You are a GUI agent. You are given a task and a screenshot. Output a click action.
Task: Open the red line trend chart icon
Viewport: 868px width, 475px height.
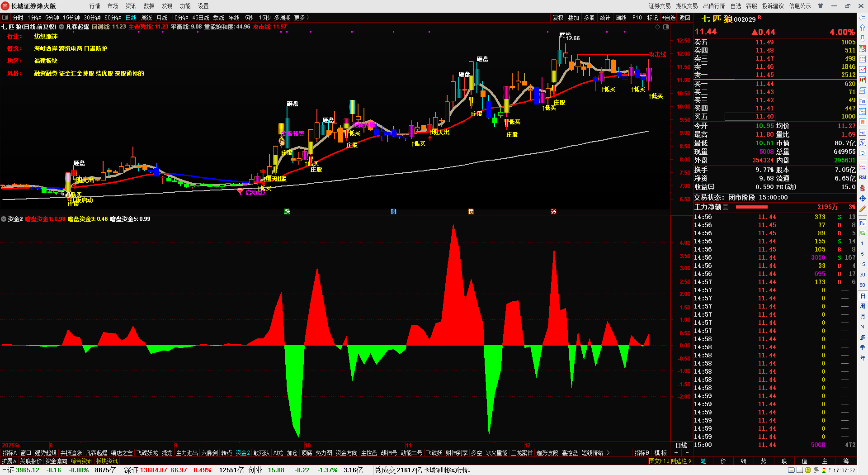[863, 69]
